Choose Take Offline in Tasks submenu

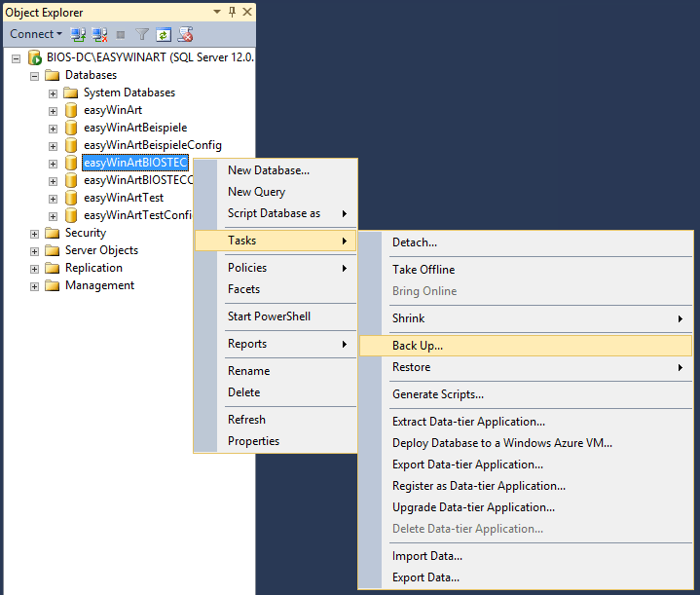[526, 270]
